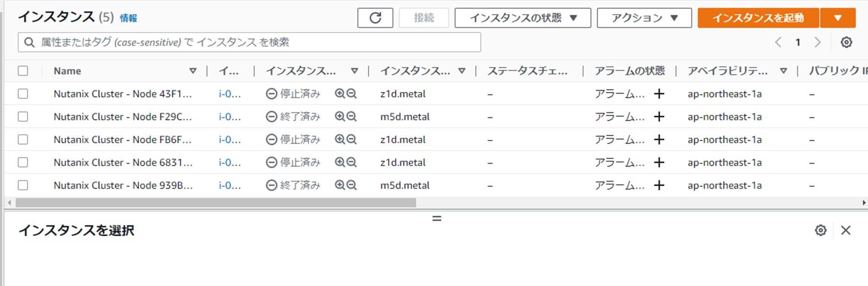
Task: Sort by availability zone column arrow
Action: coord(783,71)
